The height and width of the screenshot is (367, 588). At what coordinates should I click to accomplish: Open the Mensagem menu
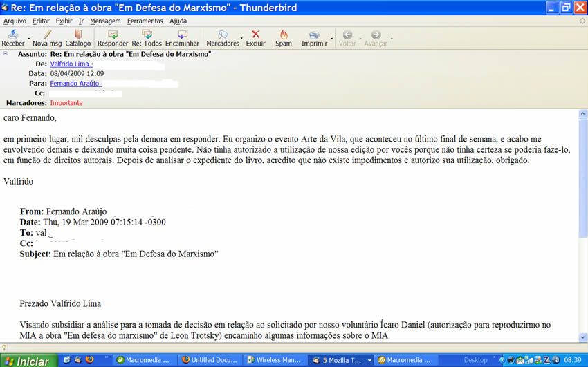[105, 21]
